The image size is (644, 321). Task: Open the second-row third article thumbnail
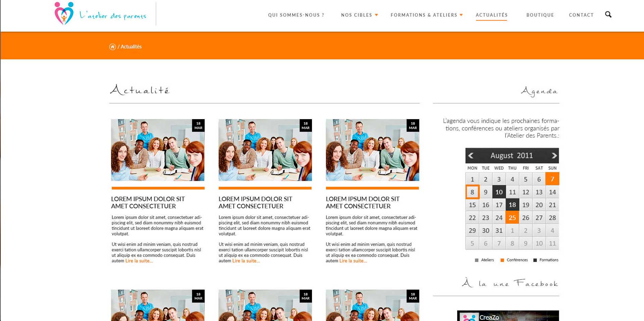pyautogui.click(x=372, y=305)
